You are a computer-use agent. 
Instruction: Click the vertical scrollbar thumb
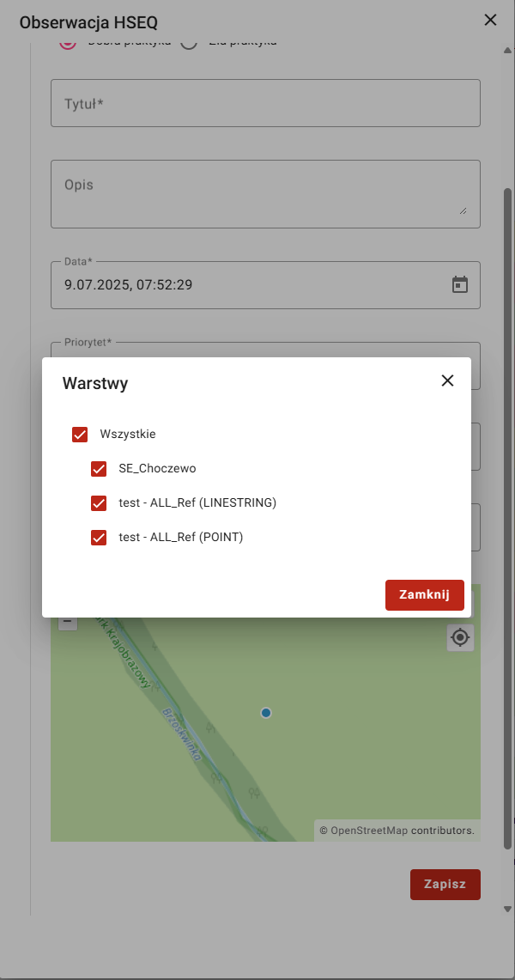click(507, 515)
